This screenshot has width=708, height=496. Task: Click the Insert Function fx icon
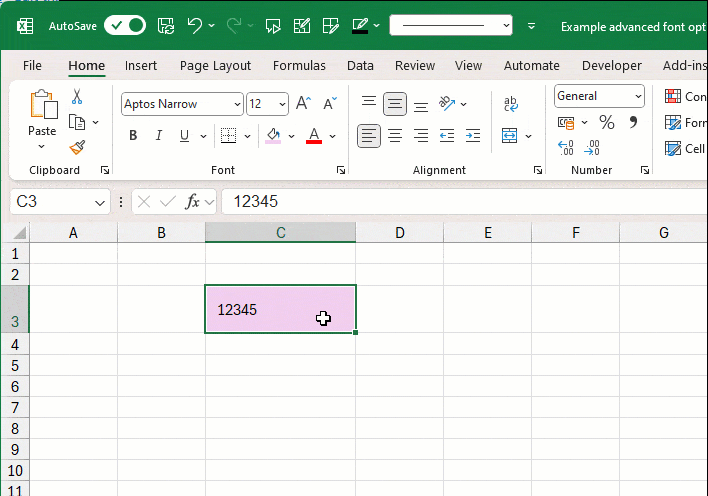pos(192,201)
